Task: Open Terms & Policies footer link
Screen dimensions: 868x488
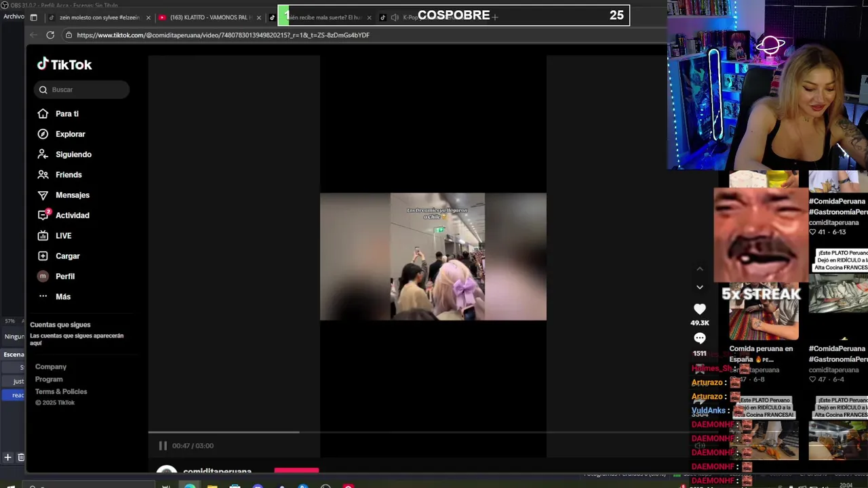Action: [61, 391]
